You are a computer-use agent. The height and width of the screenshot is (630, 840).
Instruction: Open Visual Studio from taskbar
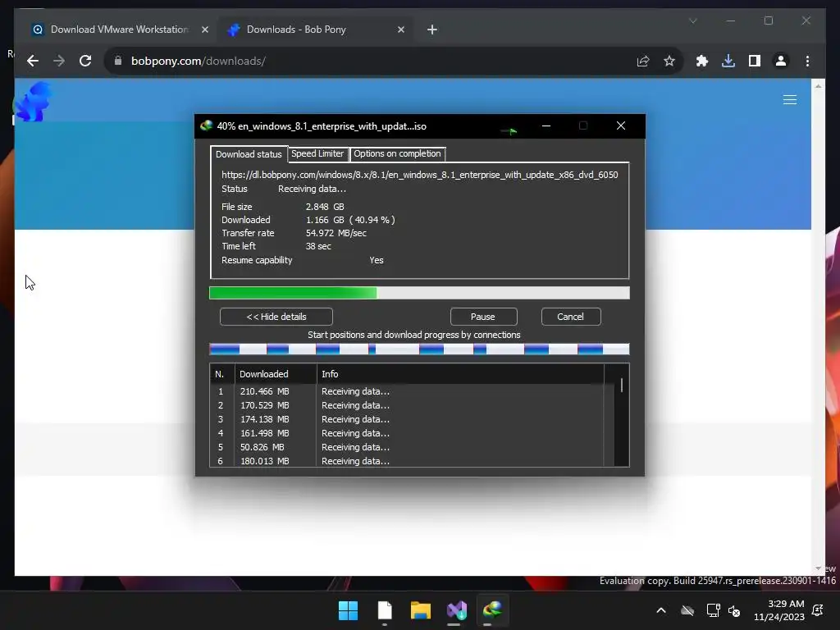click(x=456, y=610)
